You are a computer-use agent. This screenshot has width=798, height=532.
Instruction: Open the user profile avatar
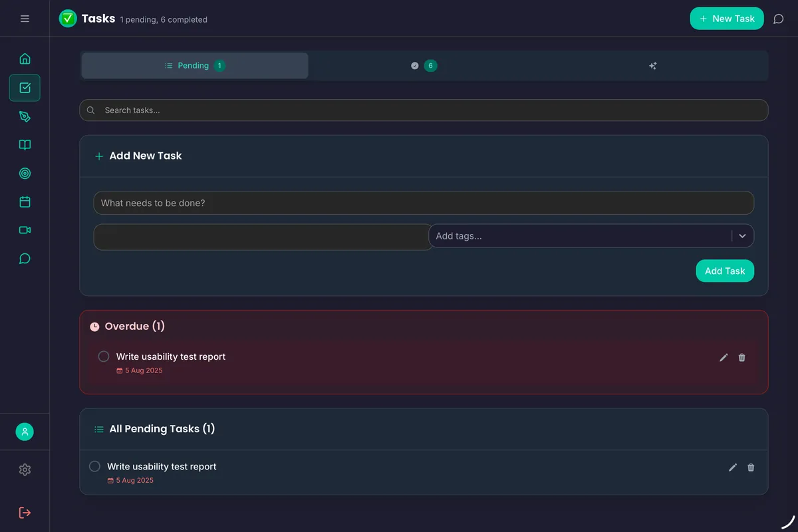(25, 432)
